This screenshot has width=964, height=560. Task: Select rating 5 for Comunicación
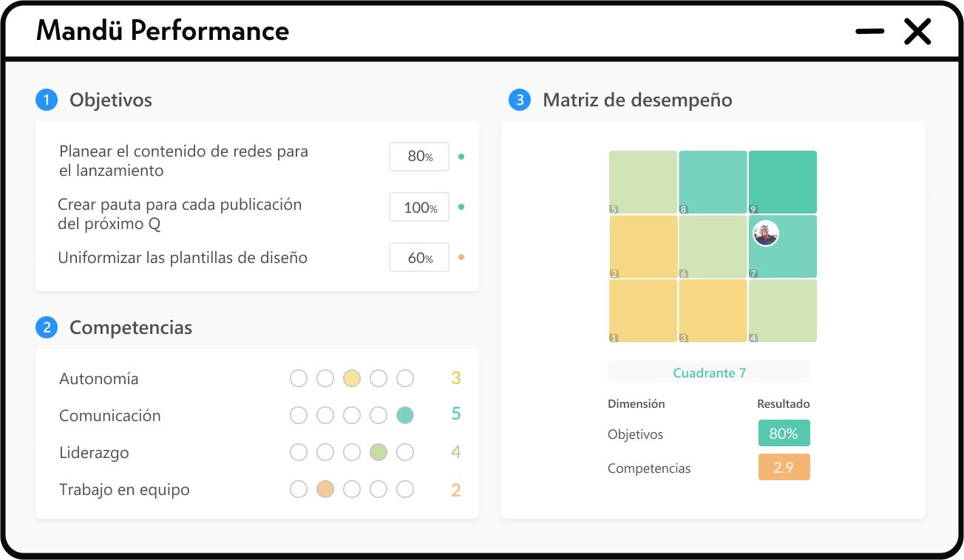(405, 415)
